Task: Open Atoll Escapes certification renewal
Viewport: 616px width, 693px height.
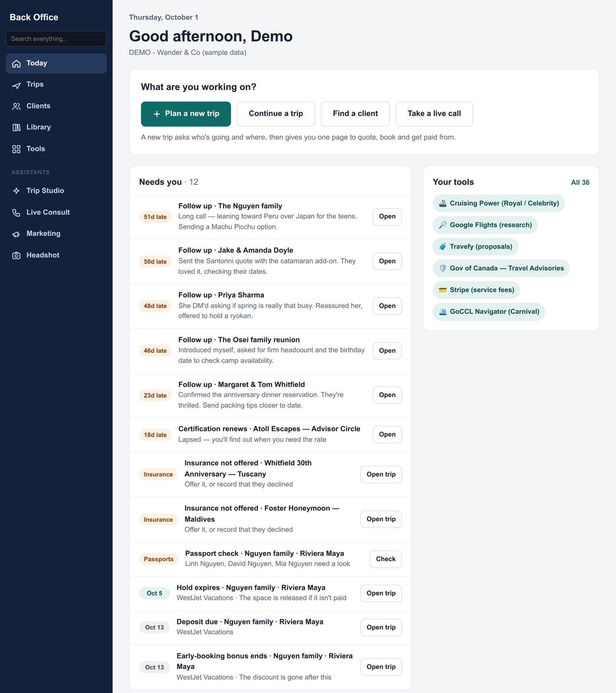Action: (387, 435)
